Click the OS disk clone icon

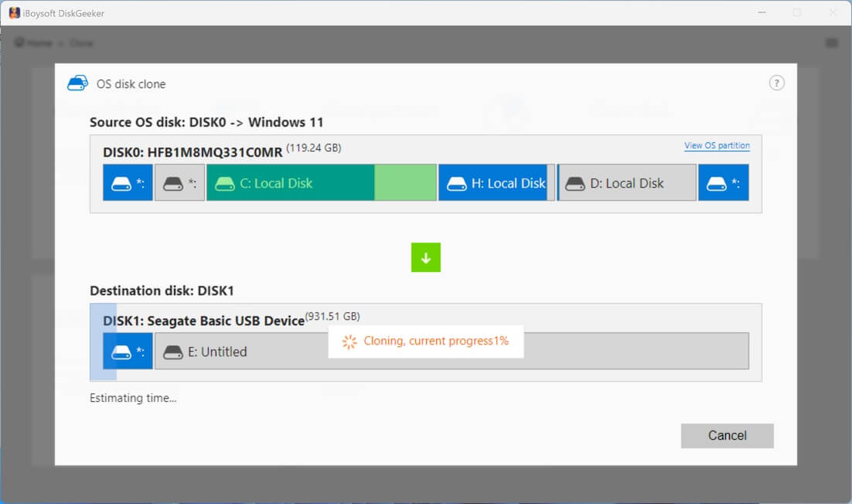78,83
